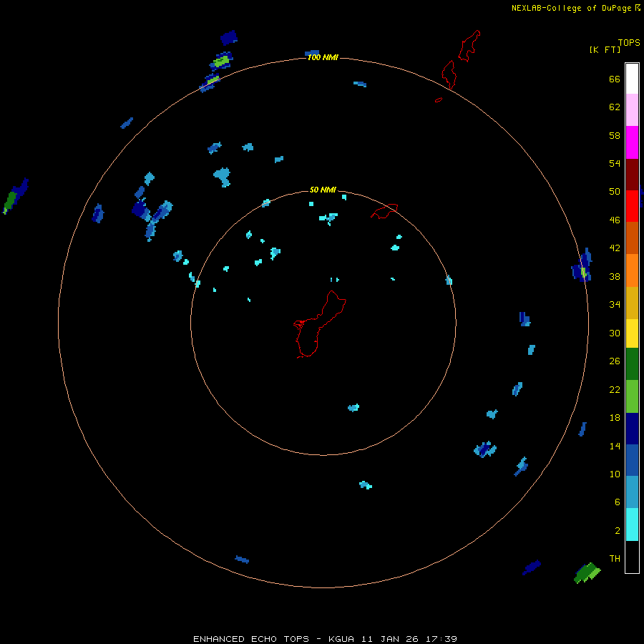Click the 17:39 timestamp
644x644 pixels.
(441, 639)
